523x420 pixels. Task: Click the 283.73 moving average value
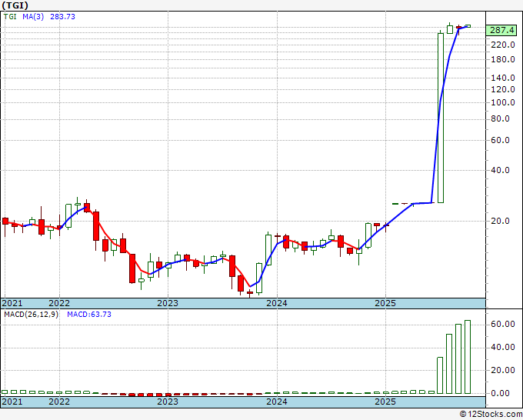pos(62,16)
